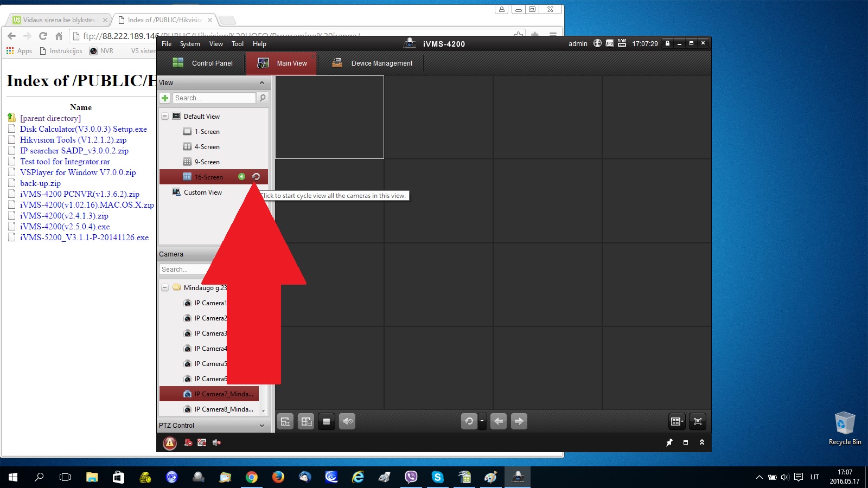Collapse the View panel chevron
This screenshot has height=488, width=868.
(262, 83)
